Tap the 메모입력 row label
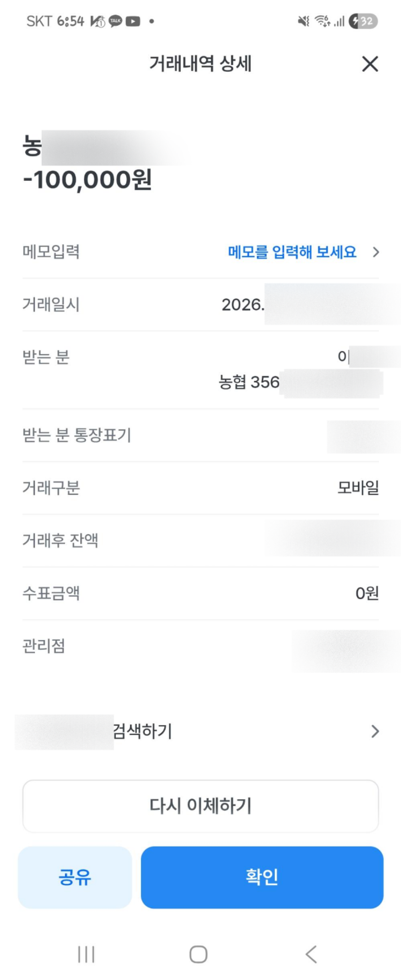Image resolution: width=401 pixels, height=980 pixels. [51, 252]
